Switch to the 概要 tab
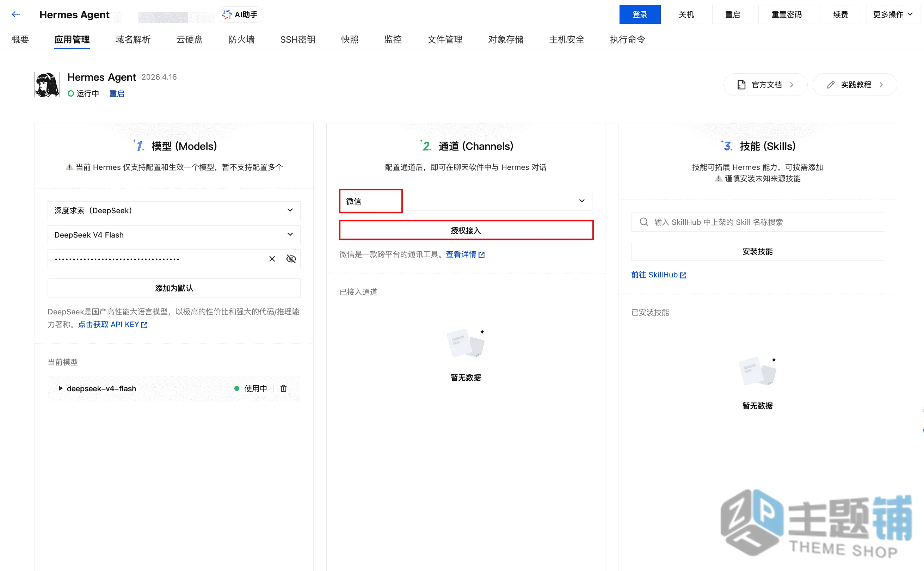Image resolution: width=924 pixels, height=571 pixels. (20, 39)
